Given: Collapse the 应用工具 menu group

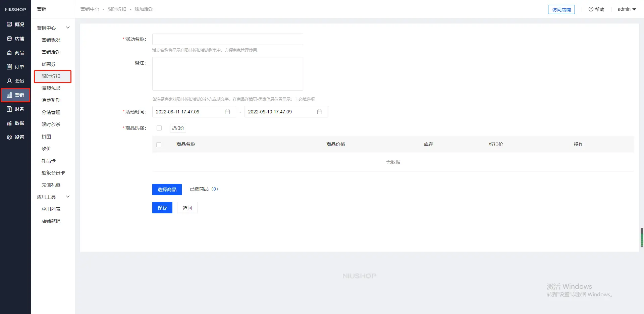Looking at the screenshot, I should coord(67,197).
